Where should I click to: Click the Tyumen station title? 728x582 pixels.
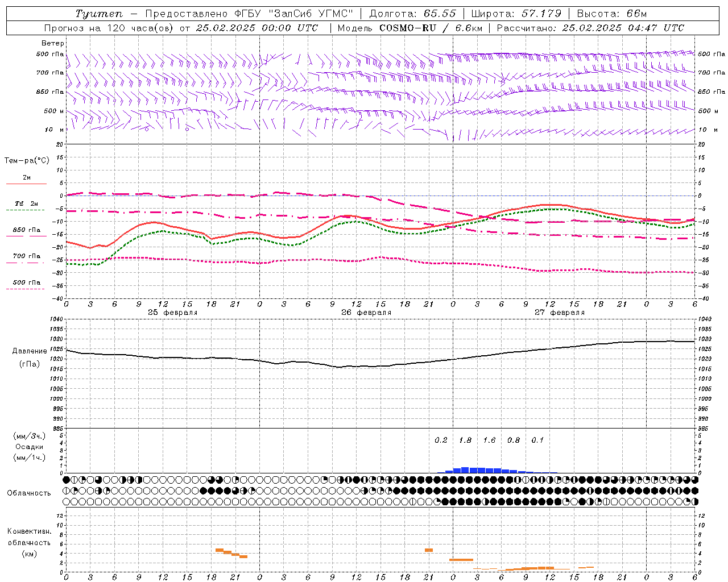98,14
